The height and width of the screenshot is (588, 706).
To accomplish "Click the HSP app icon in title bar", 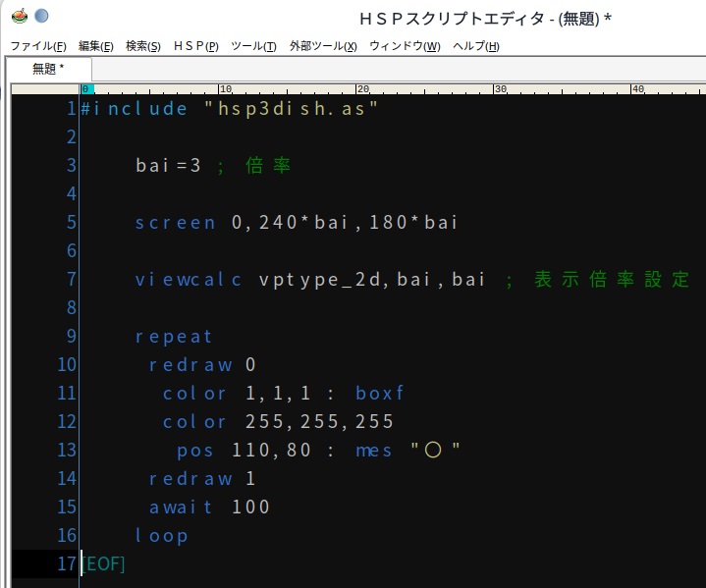I will [x=20, y=17].
